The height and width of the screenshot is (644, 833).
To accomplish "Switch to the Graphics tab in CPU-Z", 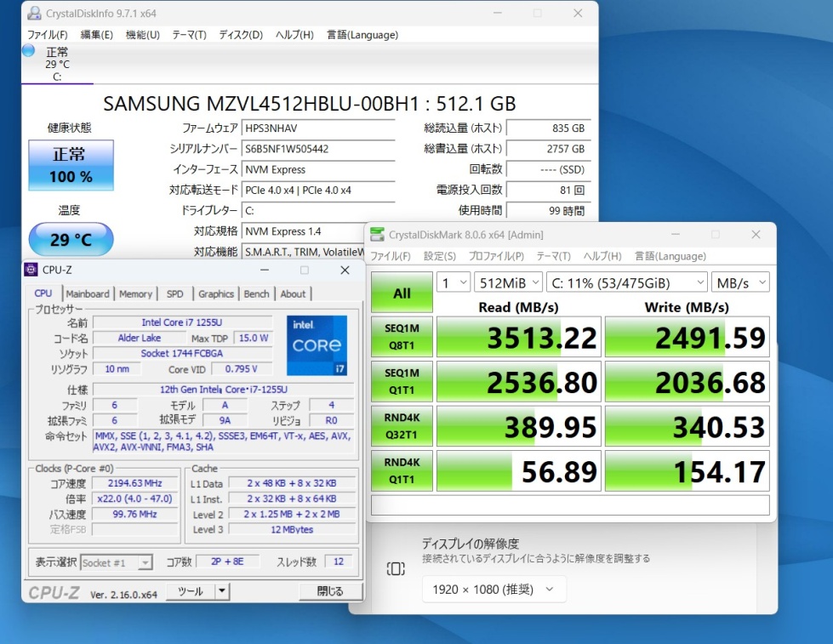I will tap(215, 294).
